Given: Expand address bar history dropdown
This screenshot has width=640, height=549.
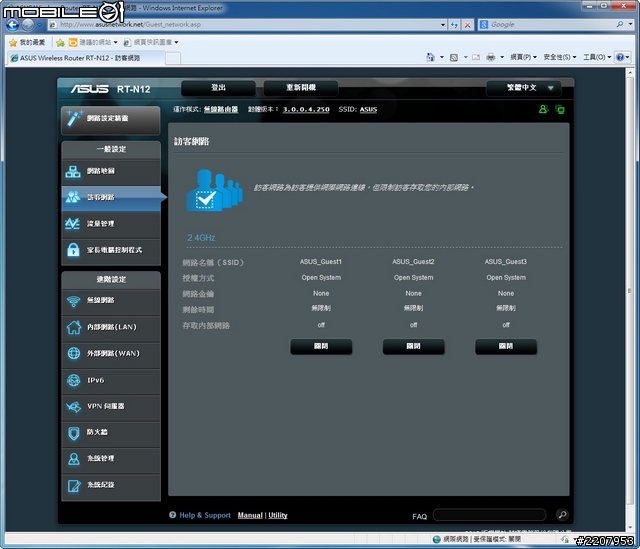Looking at the screenshot, I should pos(443,25).
